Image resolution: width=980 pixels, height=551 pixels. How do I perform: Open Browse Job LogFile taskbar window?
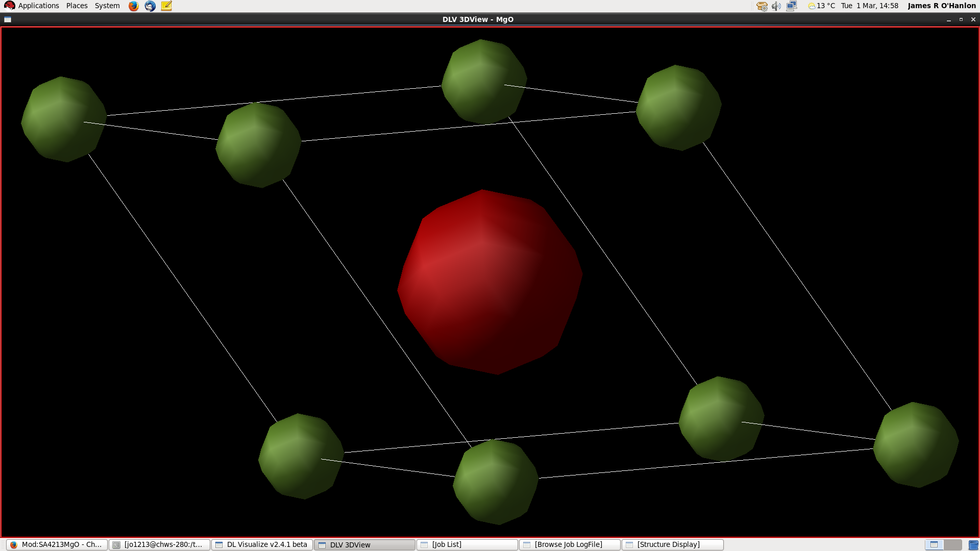point(570,544)
